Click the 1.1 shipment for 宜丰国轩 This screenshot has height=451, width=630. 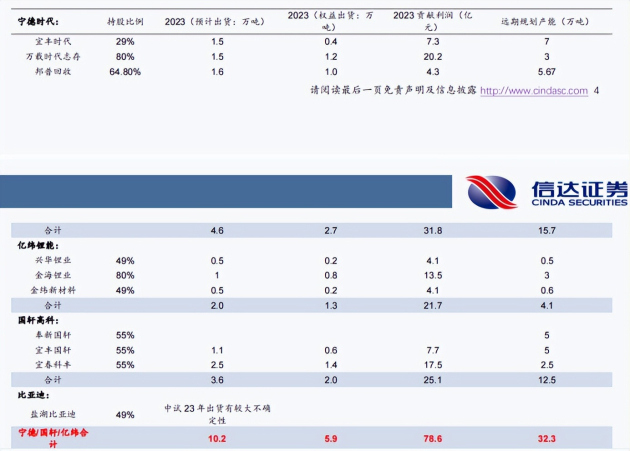tap(217, 351)
